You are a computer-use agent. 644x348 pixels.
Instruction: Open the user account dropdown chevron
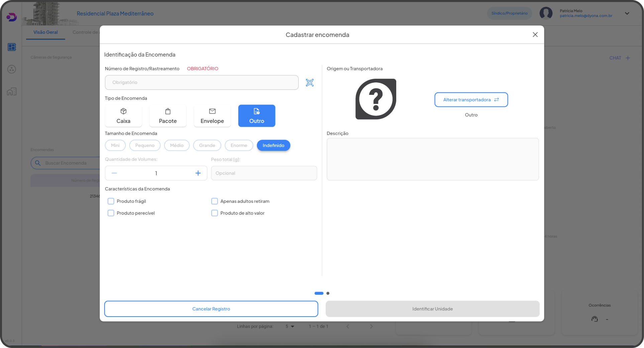[x=627, y=13]
